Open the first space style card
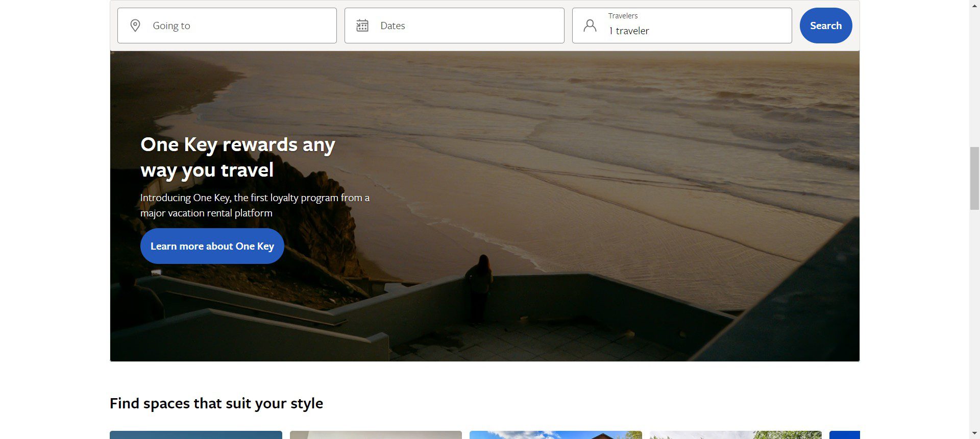 pos(195,434)
